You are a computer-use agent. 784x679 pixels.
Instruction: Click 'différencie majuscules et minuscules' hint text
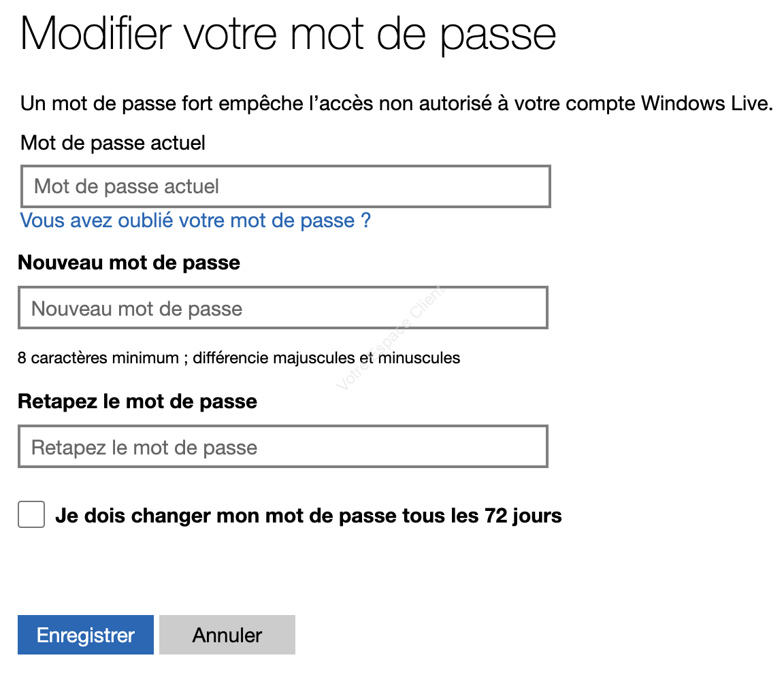pos(327,358)
